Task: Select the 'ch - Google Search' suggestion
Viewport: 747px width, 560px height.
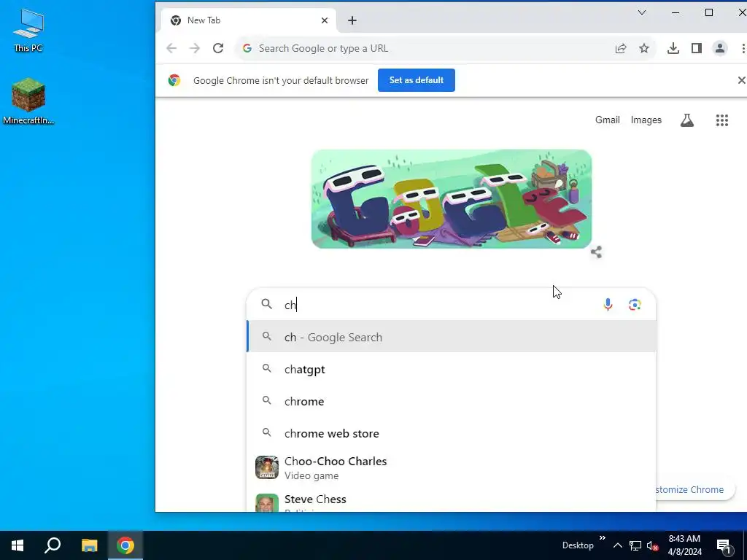Action: click(451, 337)
